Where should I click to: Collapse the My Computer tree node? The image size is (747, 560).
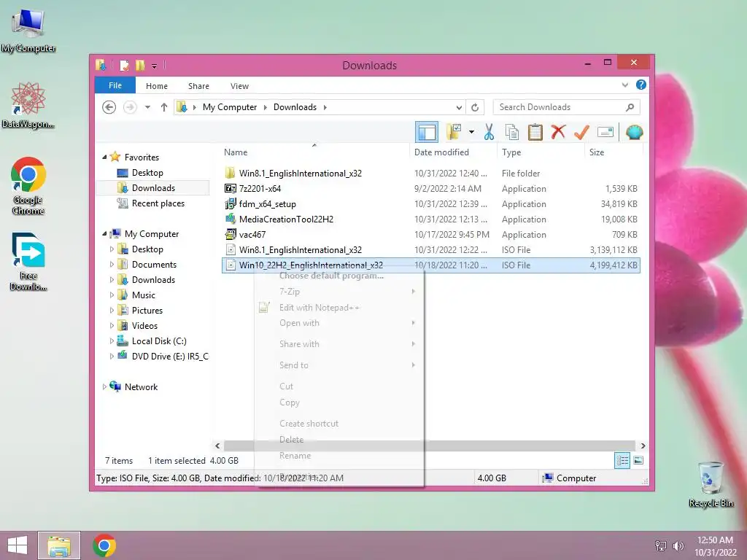tap(104, 233)
